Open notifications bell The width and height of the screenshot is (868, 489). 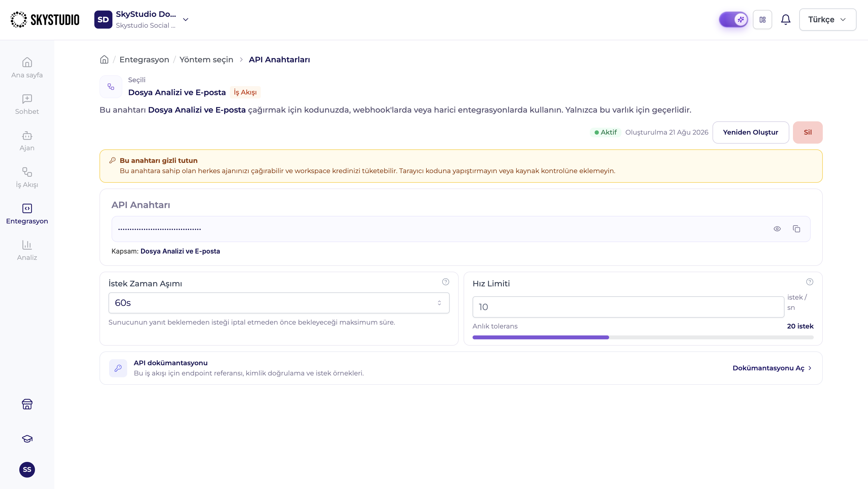coord(785,20)
